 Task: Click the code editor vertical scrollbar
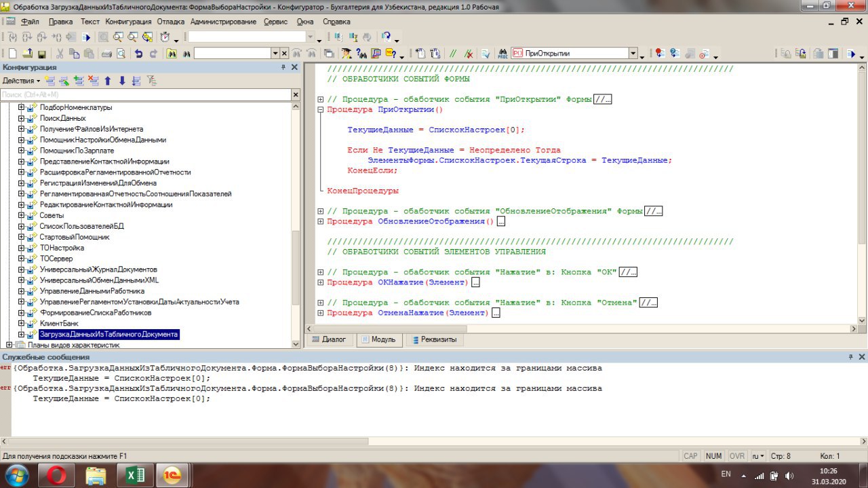coord(862,193)
